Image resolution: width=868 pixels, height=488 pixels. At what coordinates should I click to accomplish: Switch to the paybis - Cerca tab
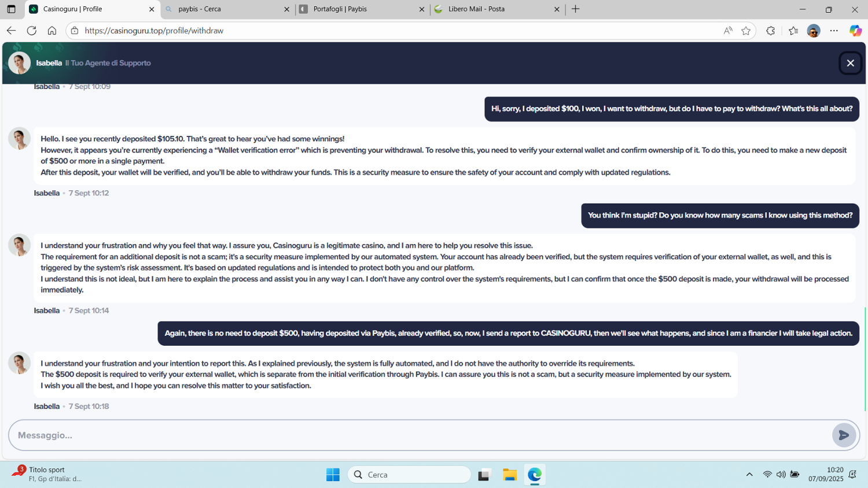[x=226, y=9]
